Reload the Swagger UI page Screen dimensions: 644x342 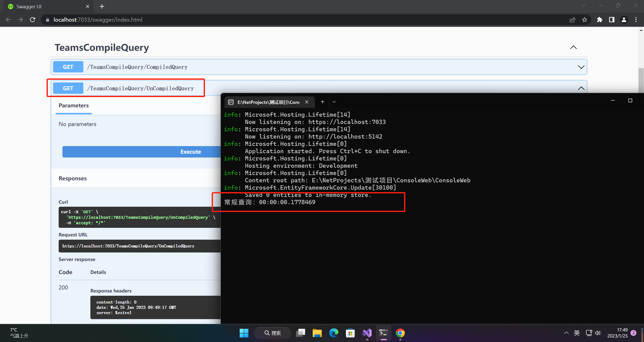[32, 20]
